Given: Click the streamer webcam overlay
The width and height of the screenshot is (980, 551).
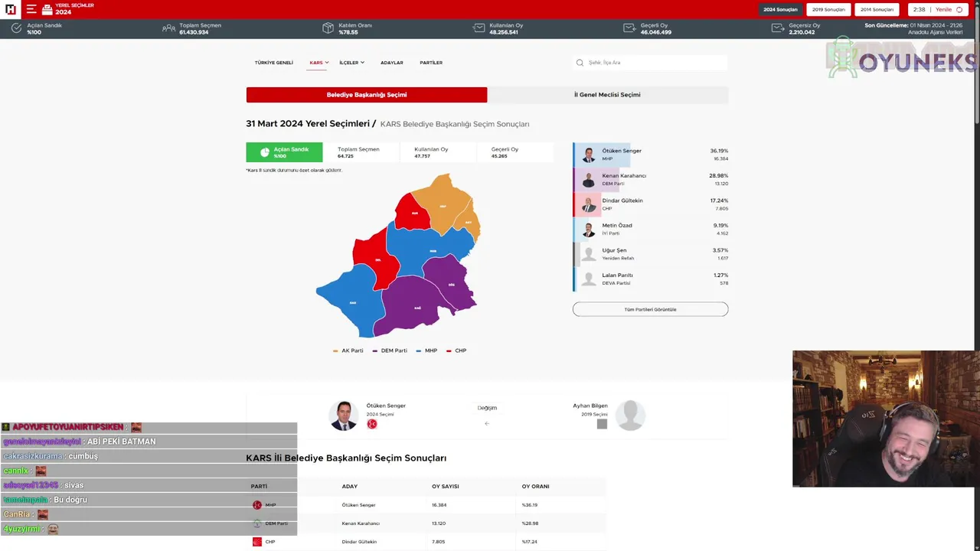Looking at the screenshot, I should tap(885, 419).
